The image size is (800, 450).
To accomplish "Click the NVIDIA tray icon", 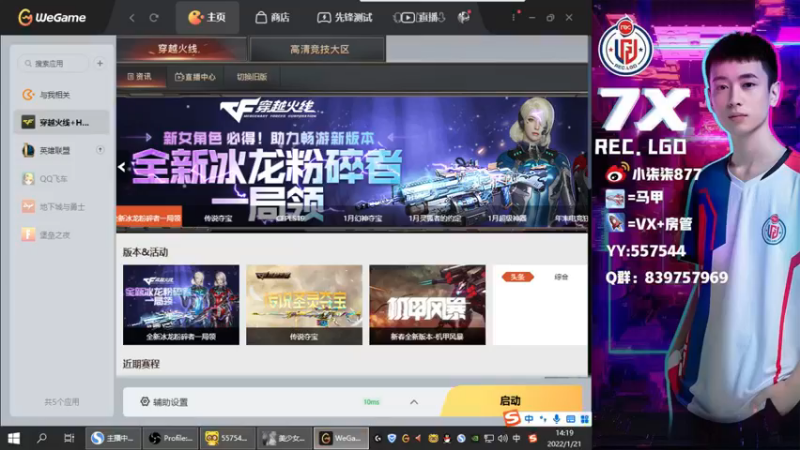I will point(475,438).
